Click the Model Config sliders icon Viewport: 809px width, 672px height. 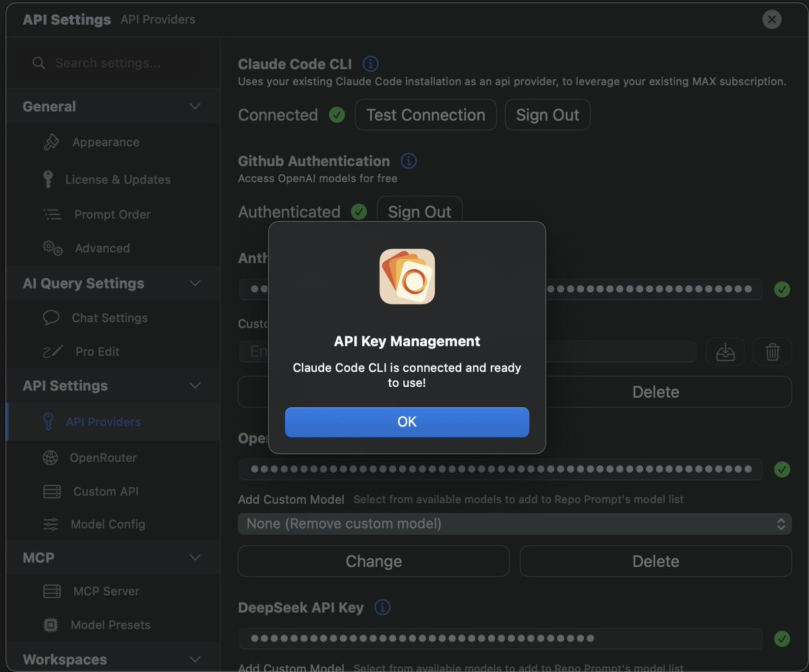point(51,524)
